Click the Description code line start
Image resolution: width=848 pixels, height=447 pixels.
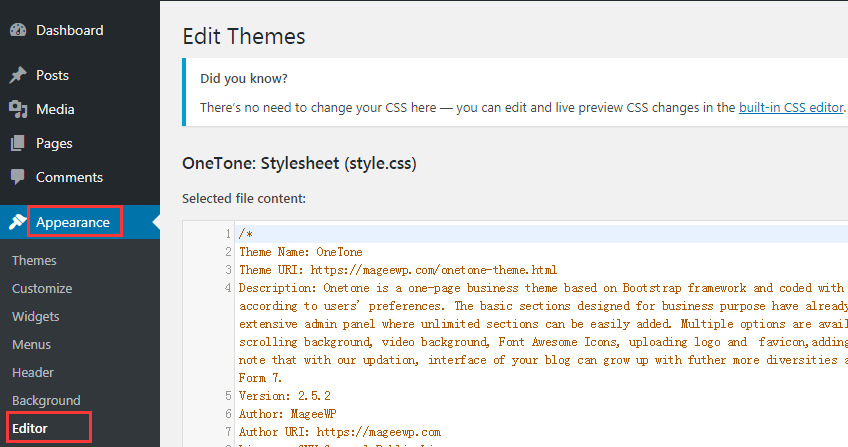[x=277, y=288]
